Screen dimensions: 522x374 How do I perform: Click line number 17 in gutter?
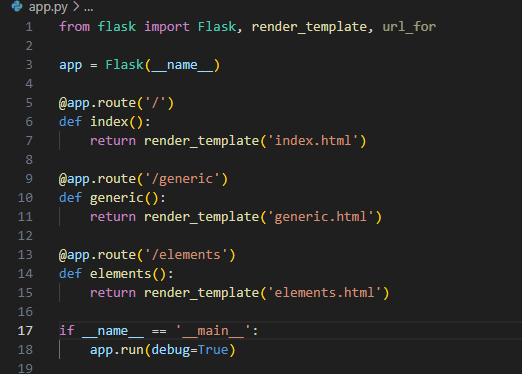[25, 331]
